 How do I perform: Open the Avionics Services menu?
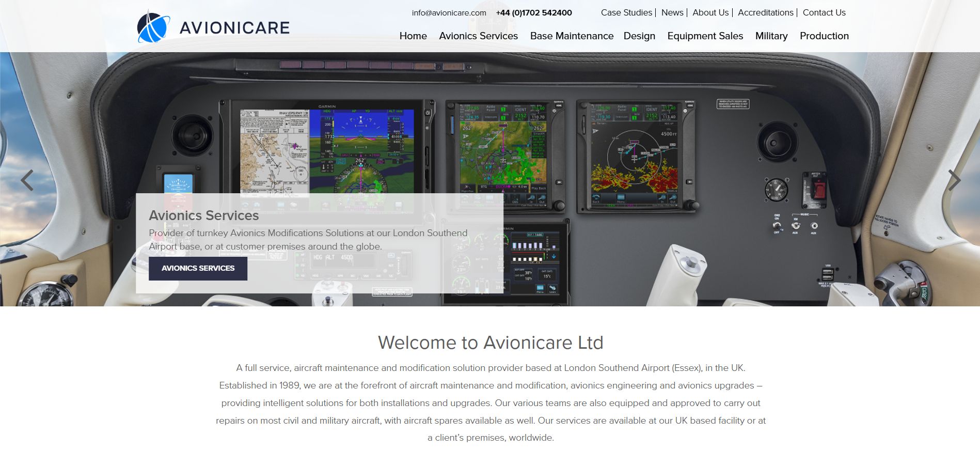(478, 36)
